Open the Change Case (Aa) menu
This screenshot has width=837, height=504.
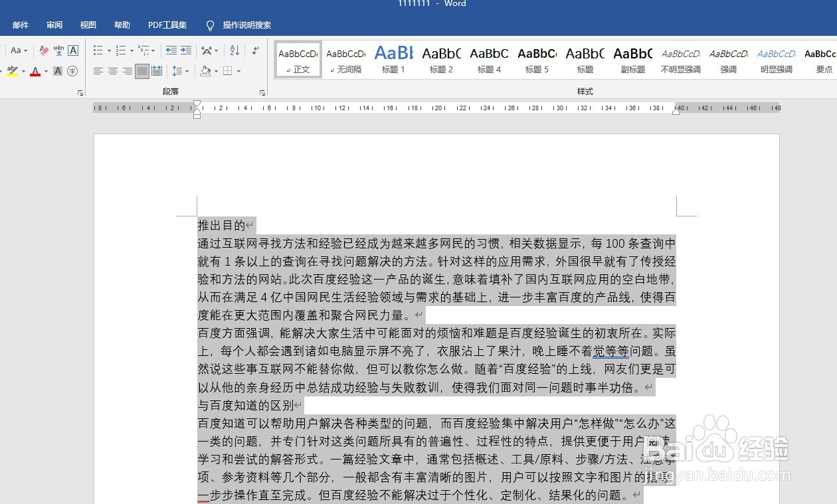click(18, 50)
